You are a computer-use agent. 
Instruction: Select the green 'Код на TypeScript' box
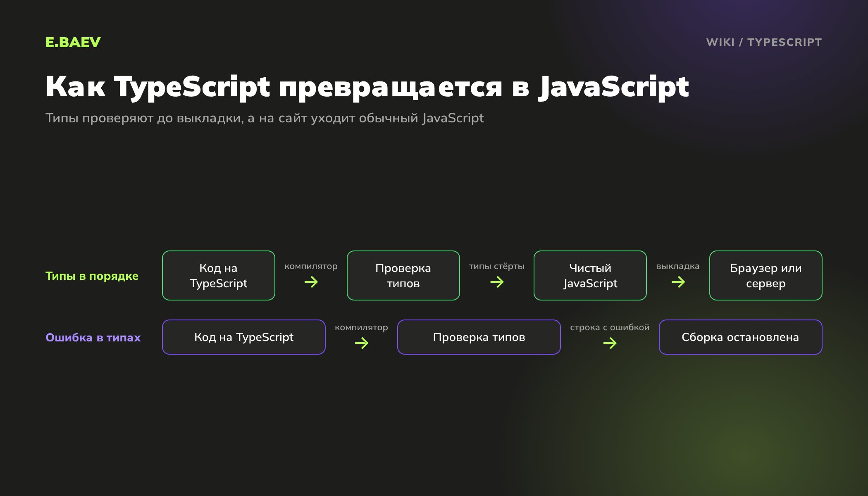[219, 275]
